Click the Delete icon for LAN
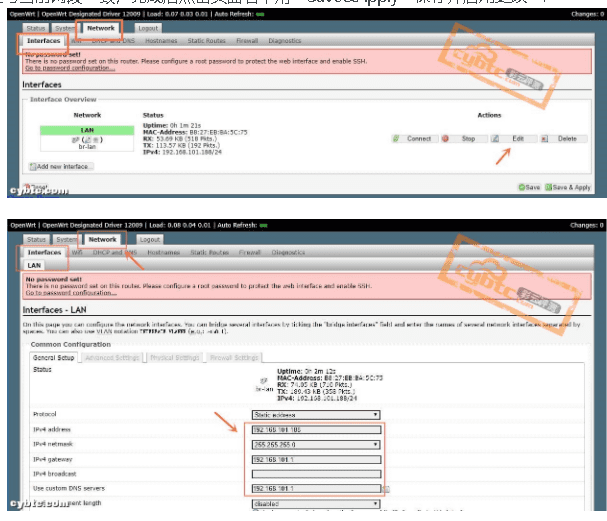This screenshot has height=521, width=607. [x=545, y=139]
